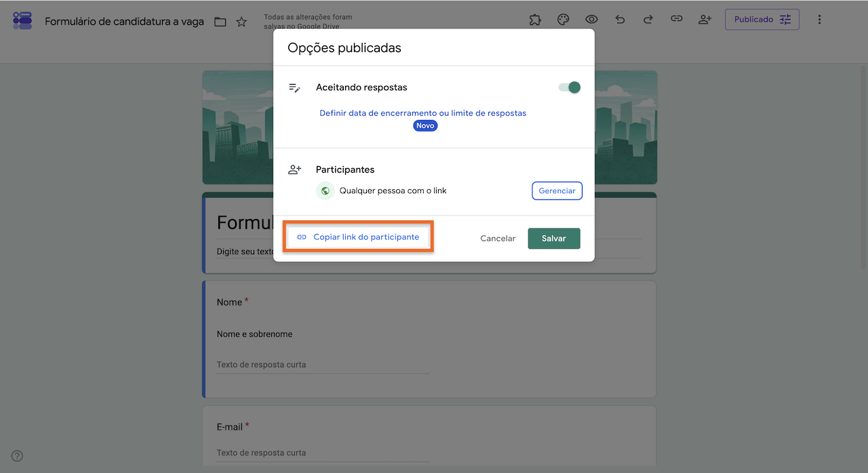Click the undo arrow icon
868x473 pixels.
(x=620, y=20)
